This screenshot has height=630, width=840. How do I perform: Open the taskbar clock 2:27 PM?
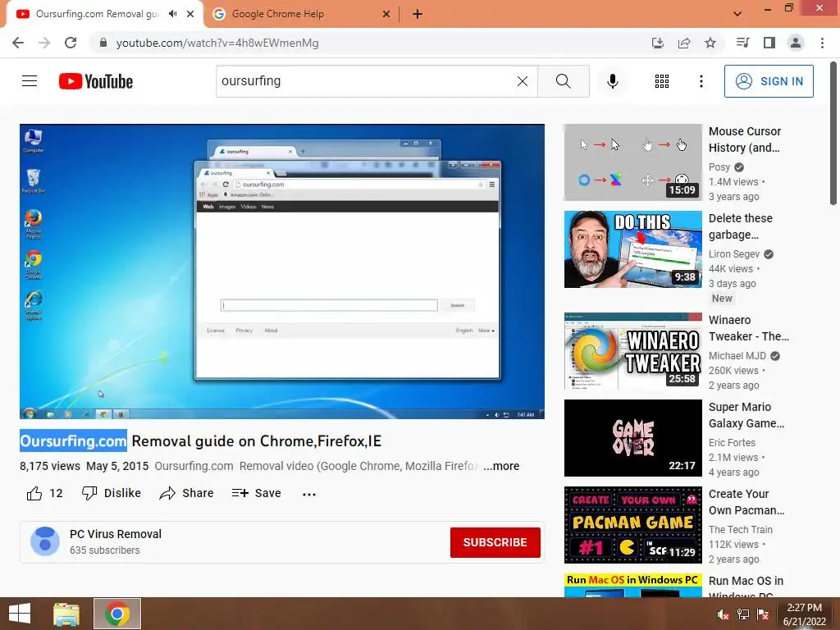click(805, 614)
